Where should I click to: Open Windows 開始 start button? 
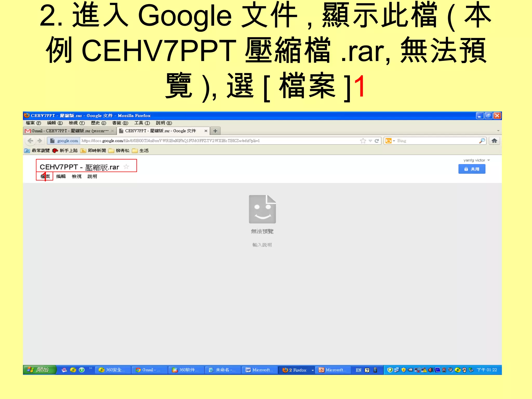pyautogui.click(x=39, y=370)
